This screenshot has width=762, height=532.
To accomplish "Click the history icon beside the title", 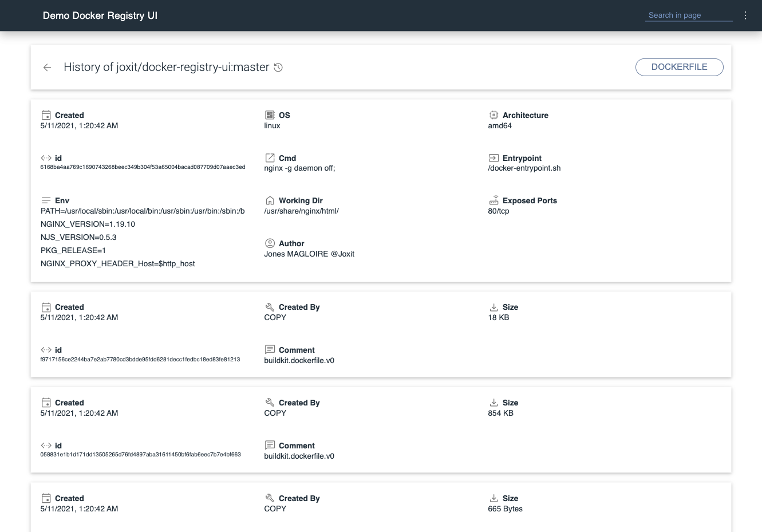I will (x=278, y=68).
